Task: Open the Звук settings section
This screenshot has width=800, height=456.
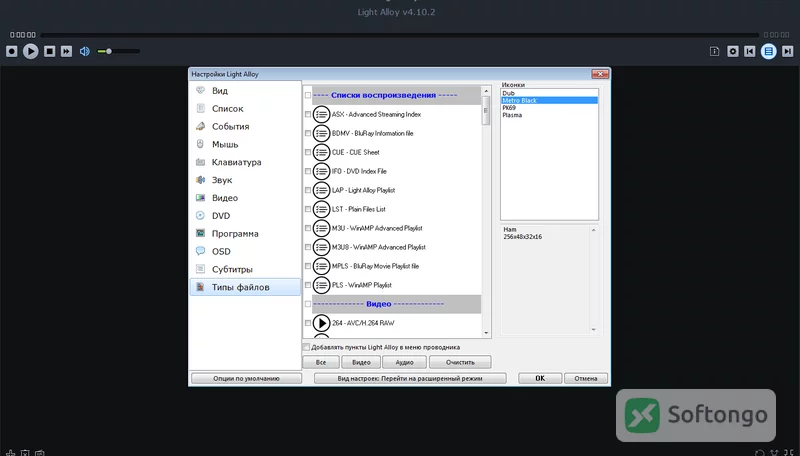Action: coord(245,180)
